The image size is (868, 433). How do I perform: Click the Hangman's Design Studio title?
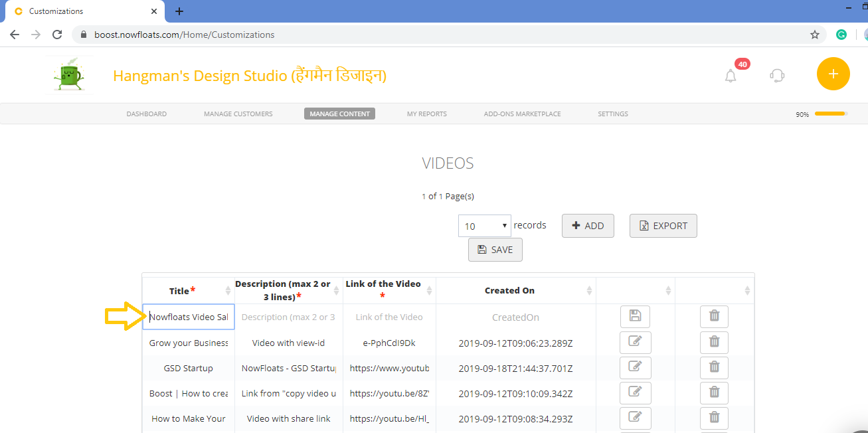[250, 76]
